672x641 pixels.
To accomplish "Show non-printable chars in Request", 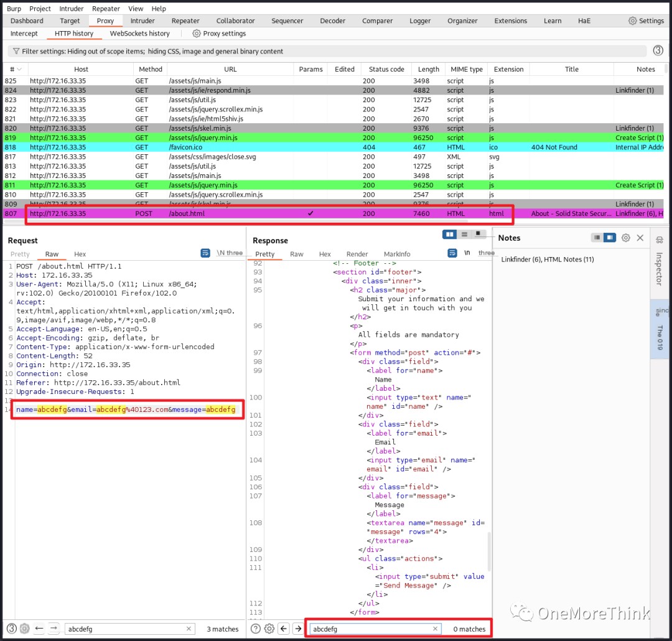I will pyautogui.click(x=221, y=253).
